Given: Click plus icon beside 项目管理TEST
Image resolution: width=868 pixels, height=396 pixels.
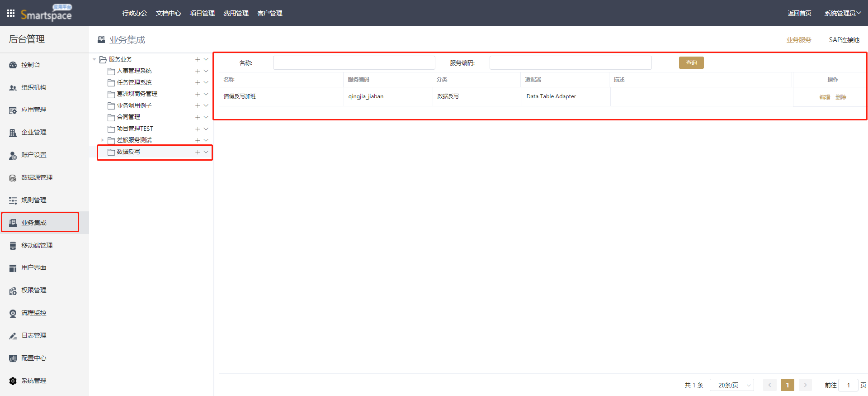Looking at the screenshot, I should 198,129.
